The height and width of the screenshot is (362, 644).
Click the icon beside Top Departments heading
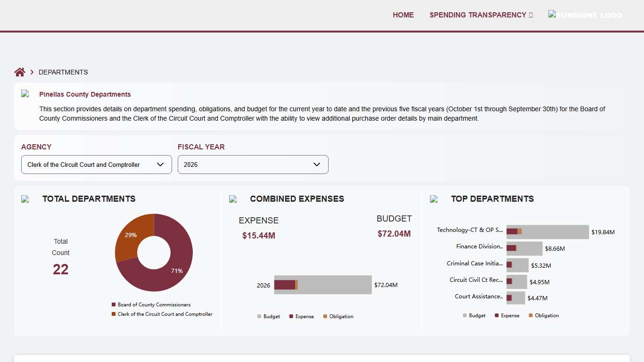tap(434, 199)
